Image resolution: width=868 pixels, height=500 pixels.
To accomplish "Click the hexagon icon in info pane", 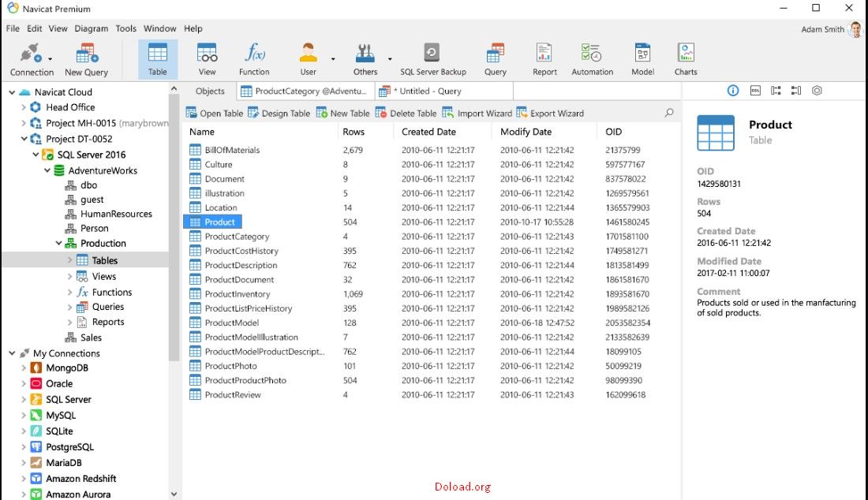I will click(817, 91).
